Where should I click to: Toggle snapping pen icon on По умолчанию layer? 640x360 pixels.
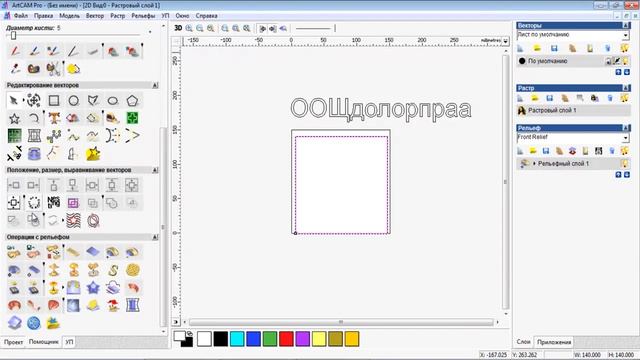click(x=617, y=61)
